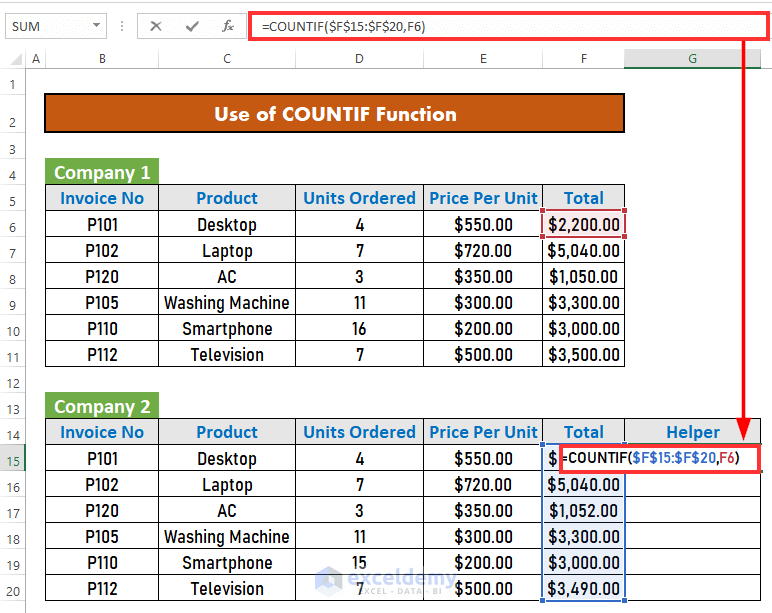Select column F header

click(583, 59)
